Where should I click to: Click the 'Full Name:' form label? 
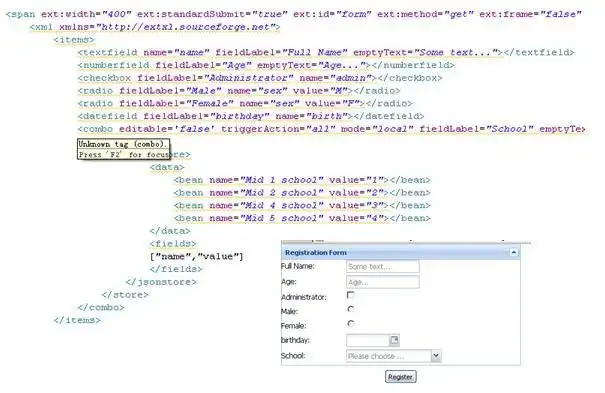[x=298, y=266]
